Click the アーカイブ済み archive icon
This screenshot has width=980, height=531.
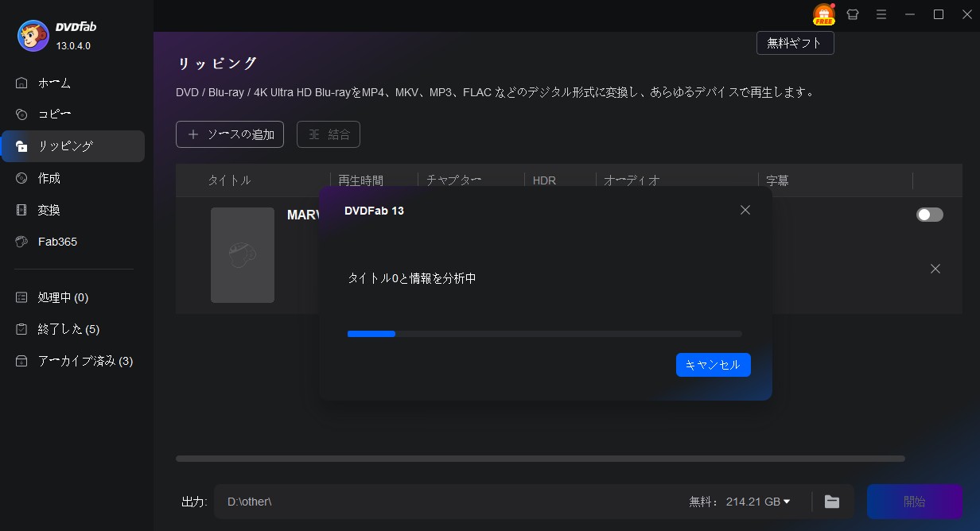(x=21, y=361)
